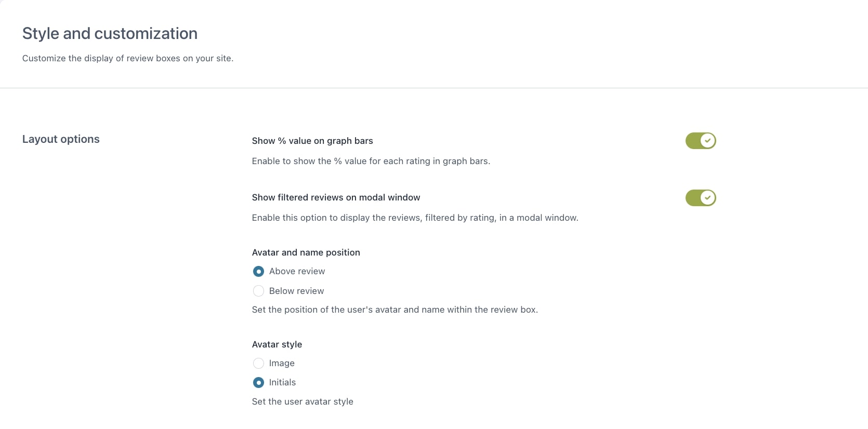The height and width of the screenshot is (429, 868).
Task: Click the 'Enable to show the % value' description
Action: 371,161
